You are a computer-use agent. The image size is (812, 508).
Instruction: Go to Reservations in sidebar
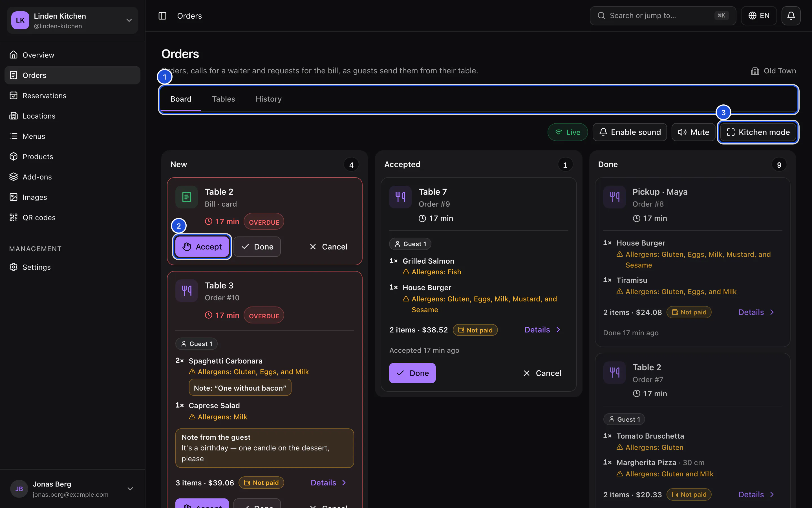click(x=72, y=95)
